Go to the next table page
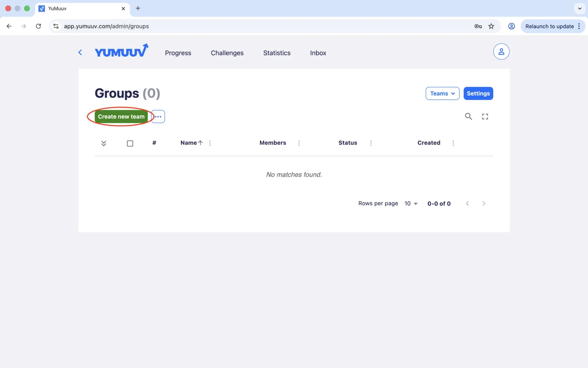The height and width of the screenshot is (368, 588). (x=484, y=204)
